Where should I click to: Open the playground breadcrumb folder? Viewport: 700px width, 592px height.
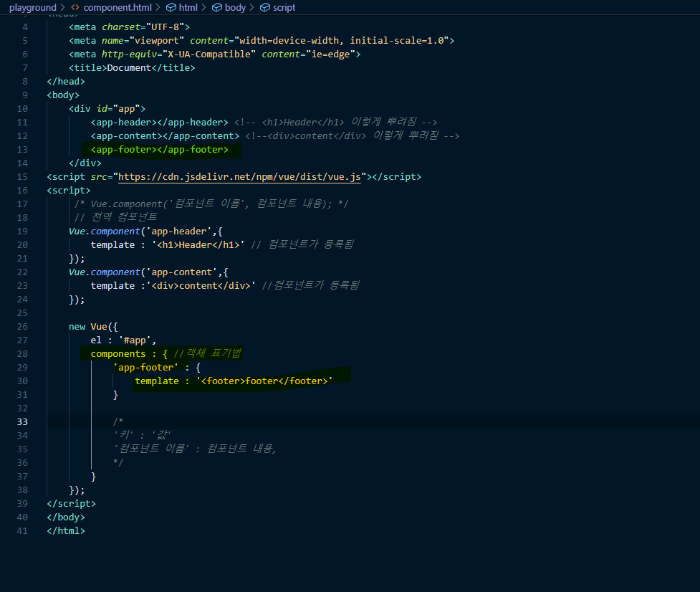pos(32,8)
